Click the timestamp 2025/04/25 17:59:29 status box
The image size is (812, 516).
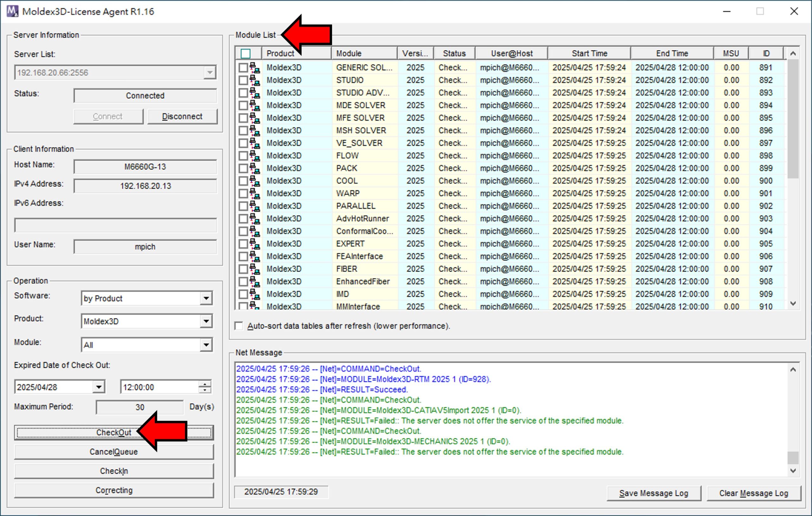281,492
